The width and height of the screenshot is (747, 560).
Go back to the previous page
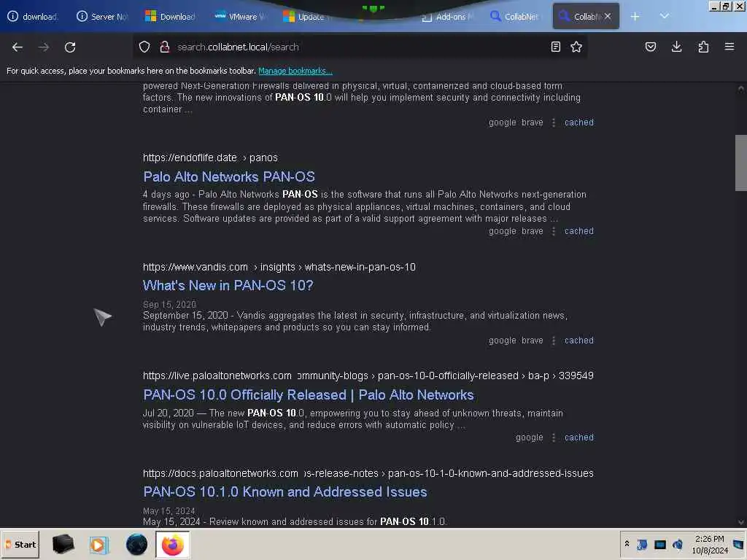(18, 47)
